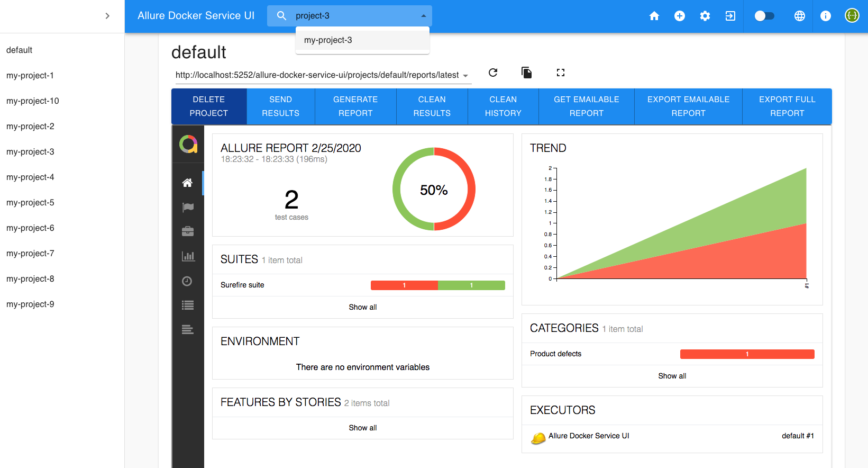Screen dimensions: 868x468
Task: Open my-project-9 in sidebar
Action: 62,304
